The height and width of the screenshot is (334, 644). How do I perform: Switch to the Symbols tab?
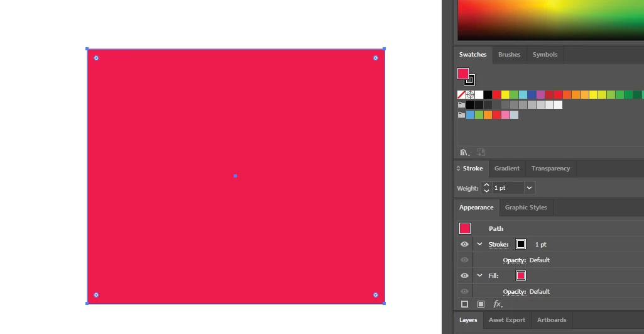545,54
